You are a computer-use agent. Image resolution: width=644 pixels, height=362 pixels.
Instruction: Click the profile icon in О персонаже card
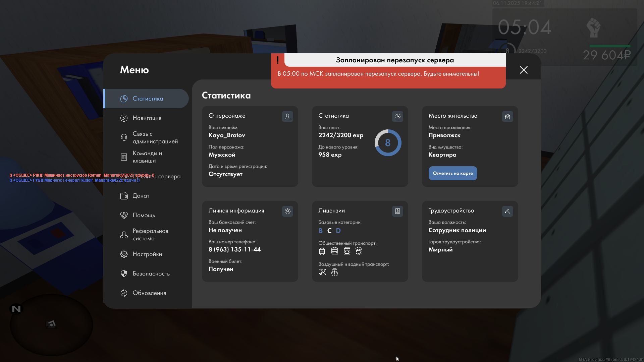287,116
